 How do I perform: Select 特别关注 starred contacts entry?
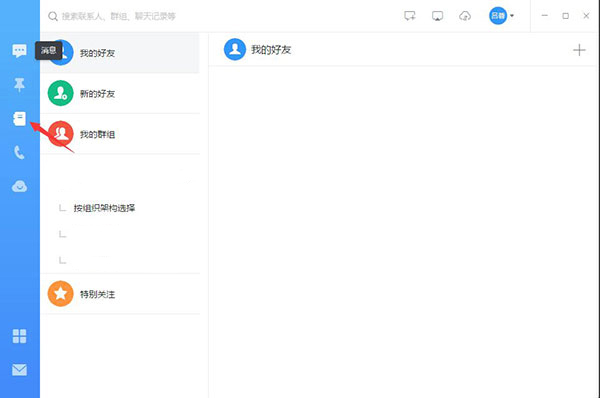coord(120,294)
